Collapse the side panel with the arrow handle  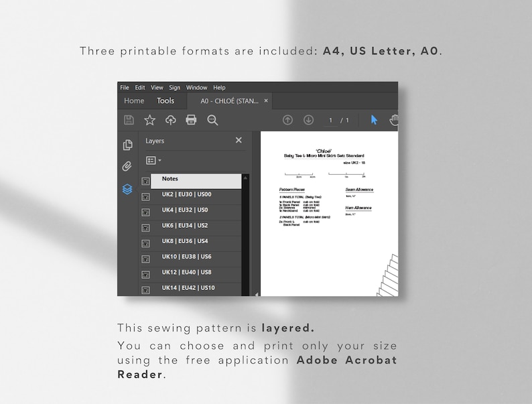[257, 294]
